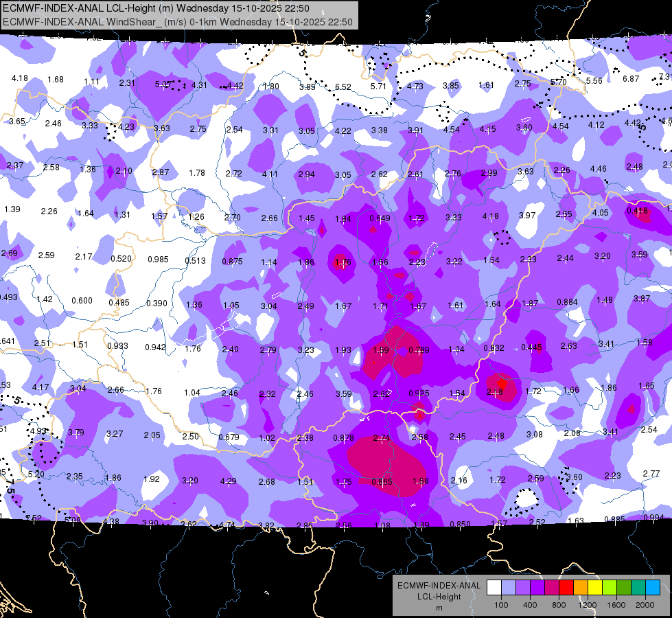Click the grid value 0.933
Viewport: 672px width, 618px height.
click(117, 345)
